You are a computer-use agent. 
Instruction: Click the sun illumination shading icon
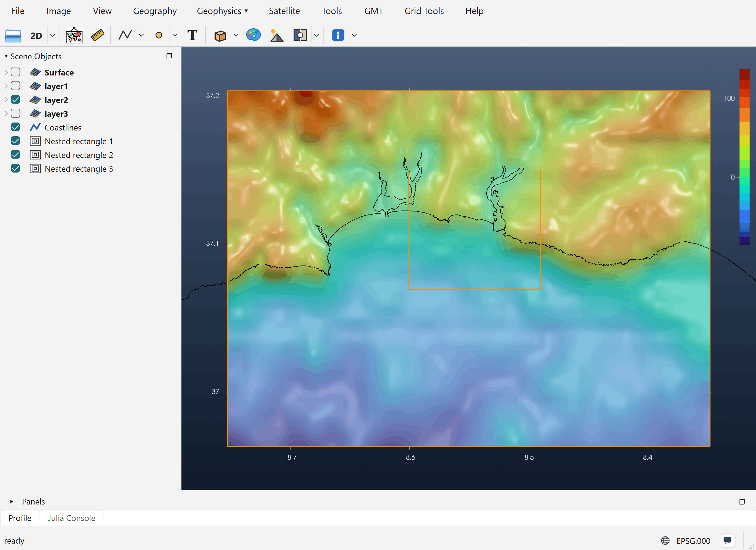276,35
